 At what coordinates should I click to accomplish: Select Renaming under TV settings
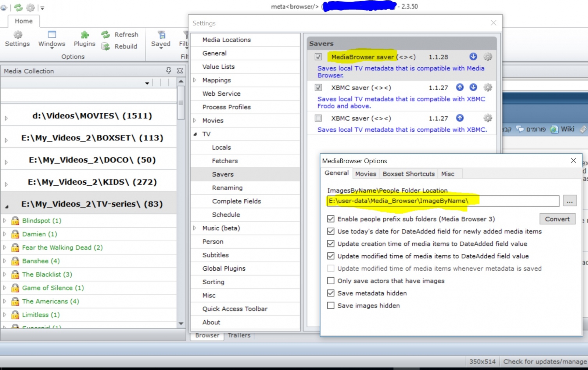[x=245, y=188]
